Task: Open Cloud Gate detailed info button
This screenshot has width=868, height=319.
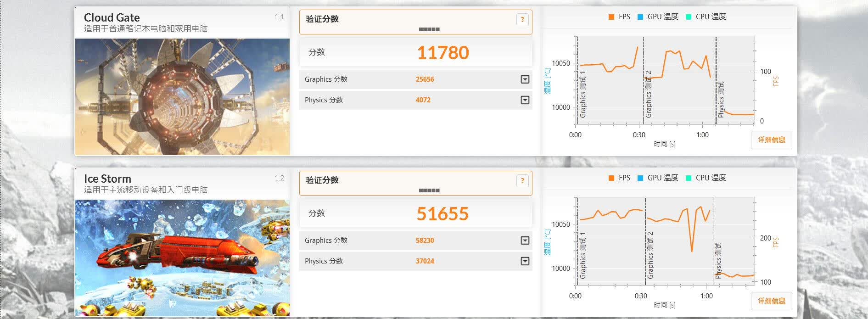Action: [772, 140]
